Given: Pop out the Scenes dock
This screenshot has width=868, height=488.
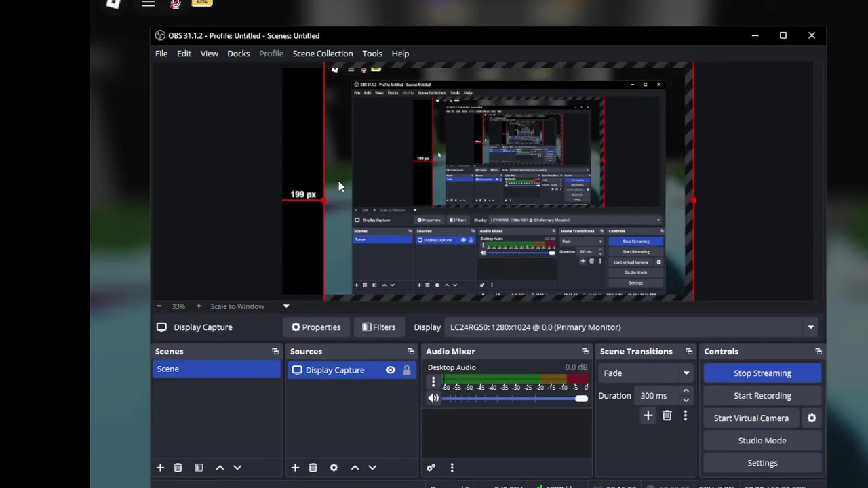Looking at the screenshot, I should pyautogui.click(x=275, y=352).
